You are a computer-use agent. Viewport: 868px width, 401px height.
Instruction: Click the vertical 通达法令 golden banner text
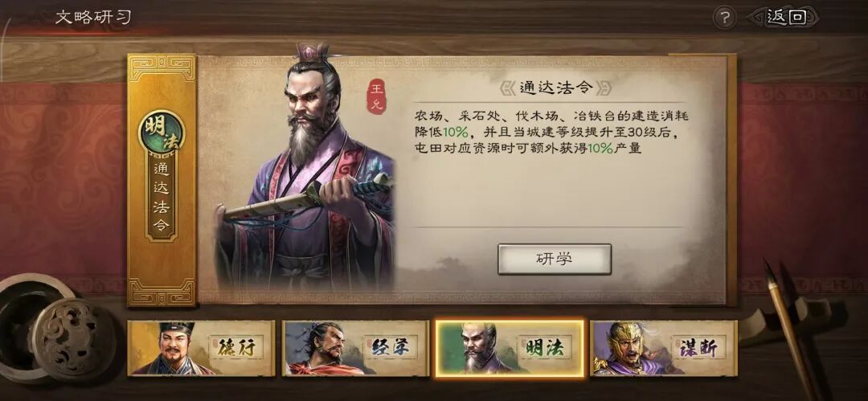161,198
